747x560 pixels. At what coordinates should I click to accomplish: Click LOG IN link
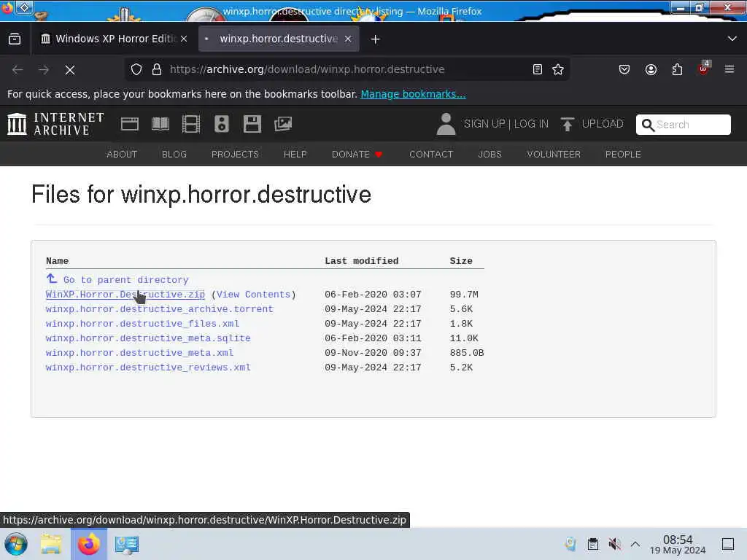click(x=531, y=124)
